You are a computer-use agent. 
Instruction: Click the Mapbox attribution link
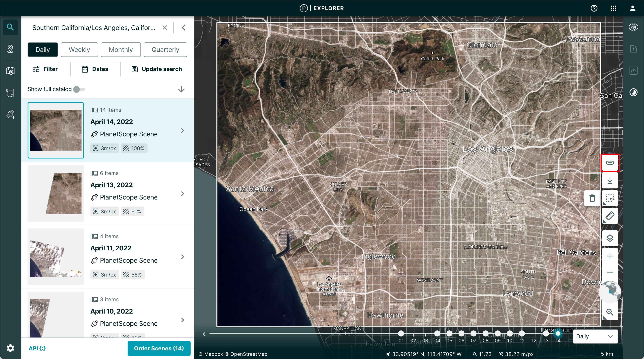(211, 354)
